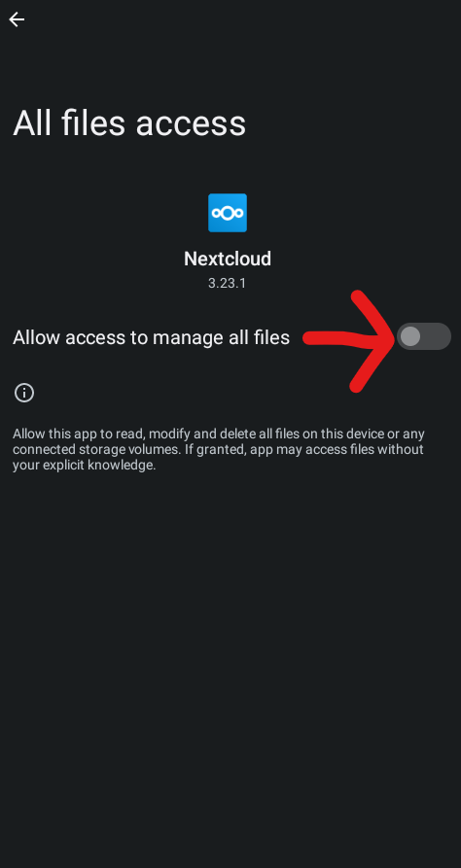Click the 'All files access' page title

[x=129, y=122]
